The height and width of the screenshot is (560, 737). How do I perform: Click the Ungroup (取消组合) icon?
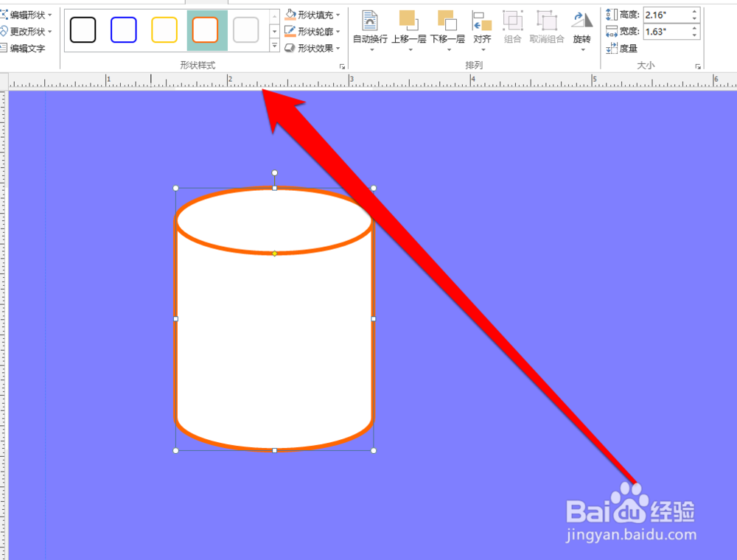[547, 20]
